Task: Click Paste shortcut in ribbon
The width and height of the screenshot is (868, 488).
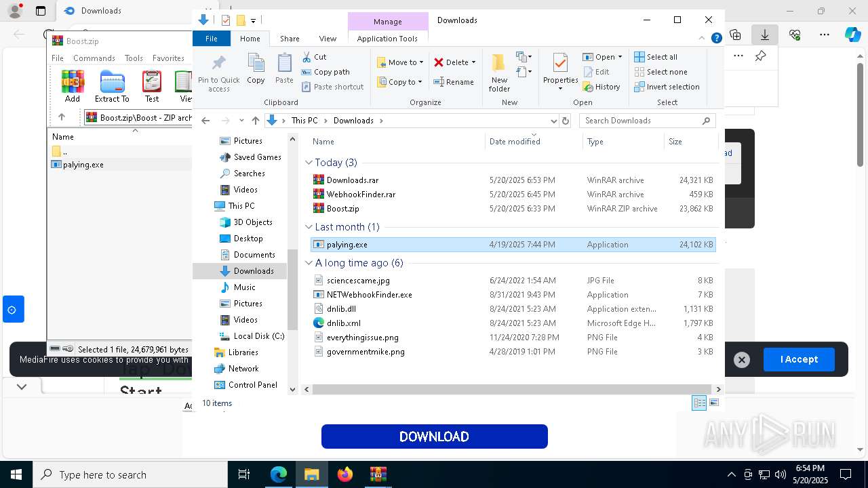Action: (332, 87)
